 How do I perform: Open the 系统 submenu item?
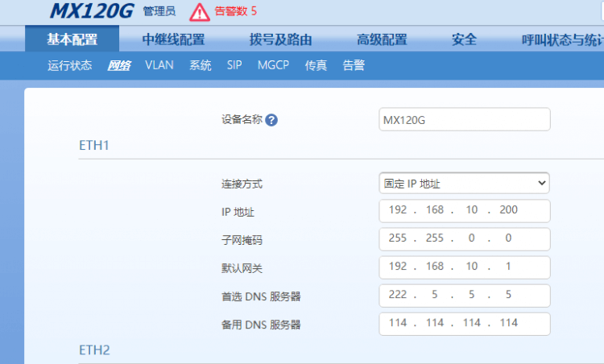tap(201, 66)
